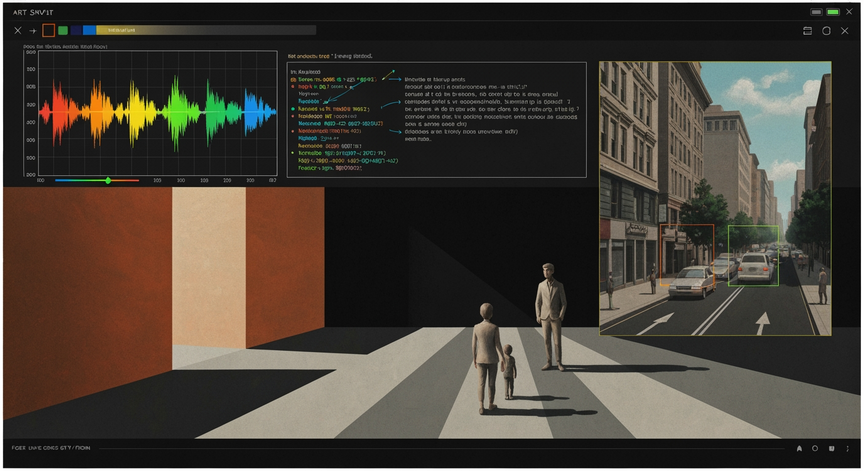Click the circle icon in the bottom bar
The image size is (864, 471).
click(x=815, y=448)
